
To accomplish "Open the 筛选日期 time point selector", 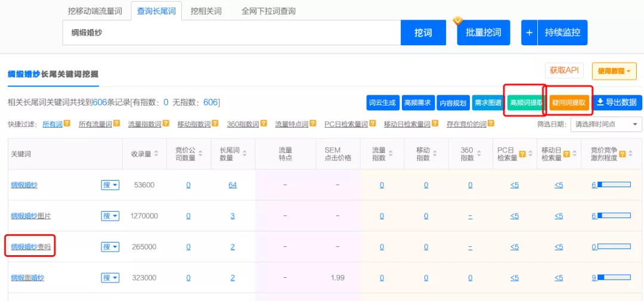I will 606,124.
